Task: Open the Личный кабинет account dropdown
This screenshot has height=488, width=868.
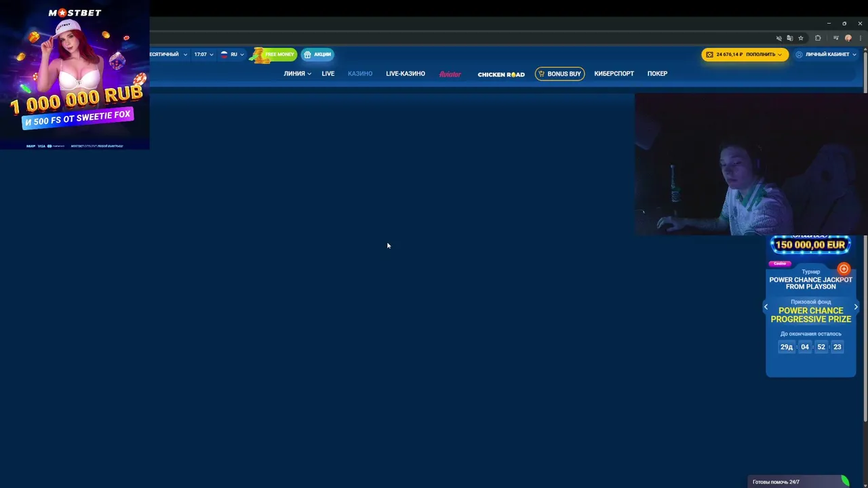Action: (x=826, y=54)
